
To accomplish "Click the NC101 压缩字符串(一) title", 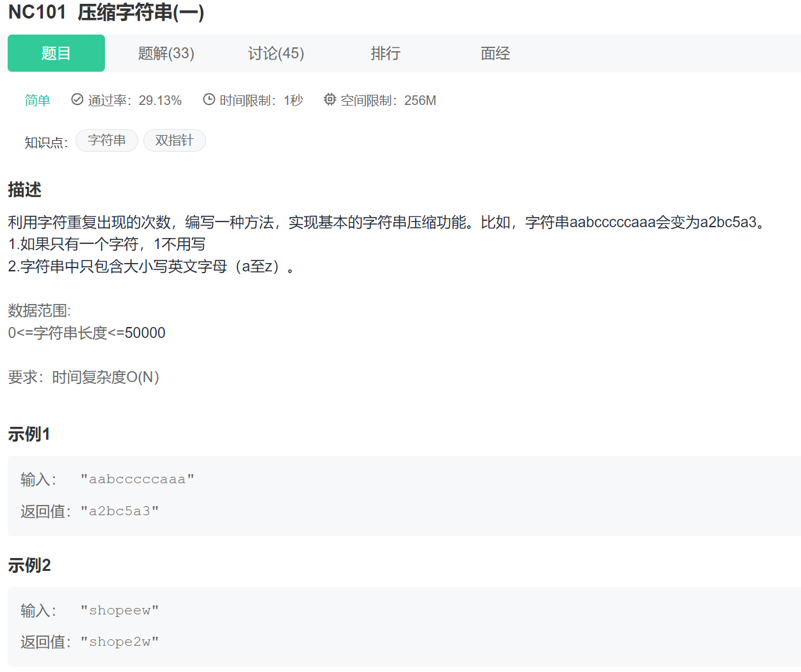I will [106, 12].
